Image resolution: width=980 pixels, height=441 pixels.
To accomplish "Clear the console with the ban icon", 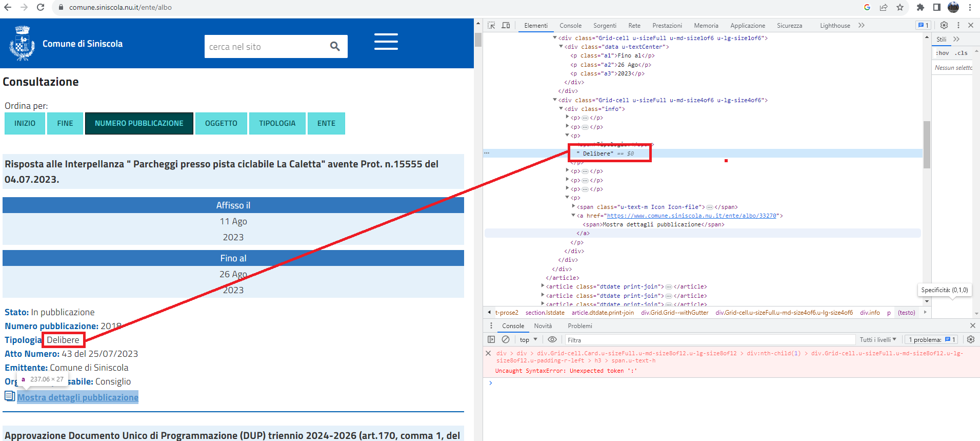I will point(506,339).
